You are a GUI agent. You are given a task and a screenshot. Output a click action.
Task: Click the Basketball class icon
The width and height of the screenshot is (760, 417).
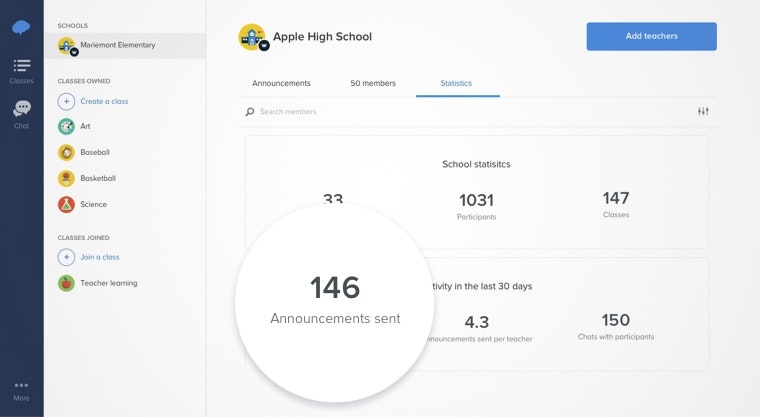pos(66,178)
